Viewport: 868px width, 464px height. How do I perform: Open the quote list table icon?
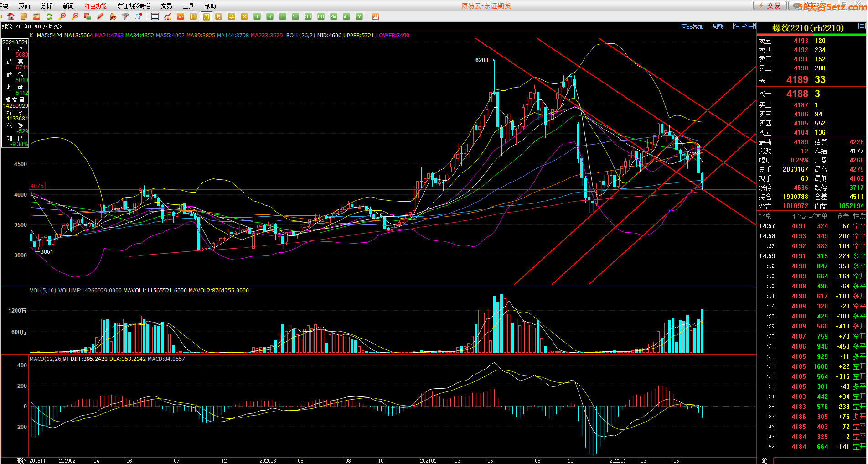[155, 16]
